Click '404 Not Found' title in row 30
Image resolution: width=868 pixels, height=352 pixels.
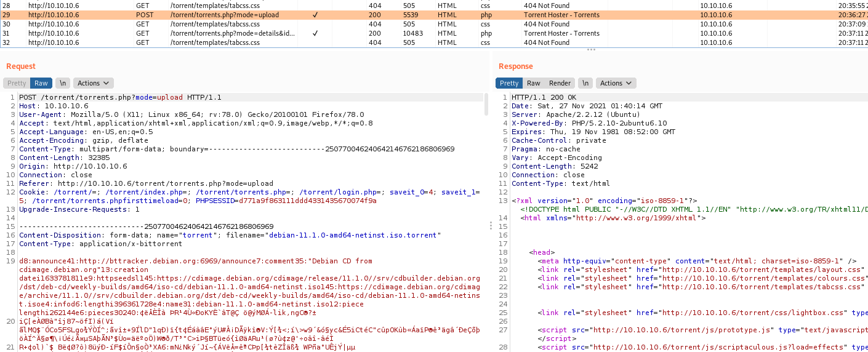547,24
